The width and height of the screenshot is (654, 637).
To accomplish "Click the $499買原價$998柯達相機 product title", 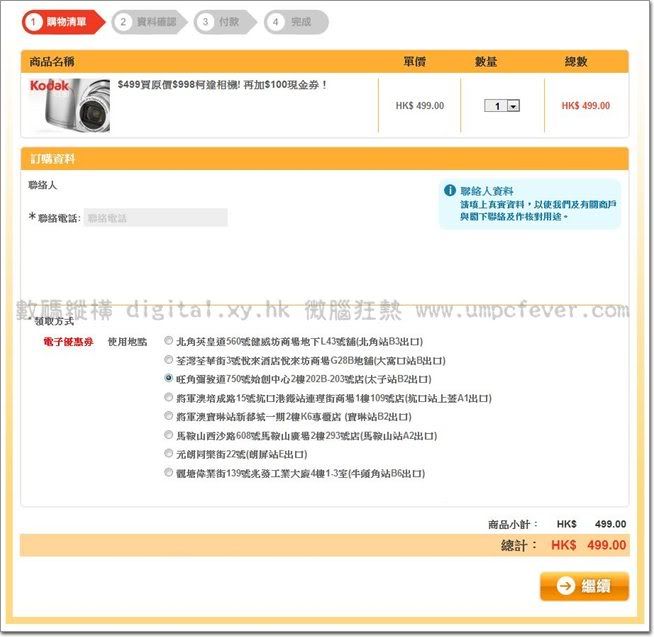I will 222,85.
